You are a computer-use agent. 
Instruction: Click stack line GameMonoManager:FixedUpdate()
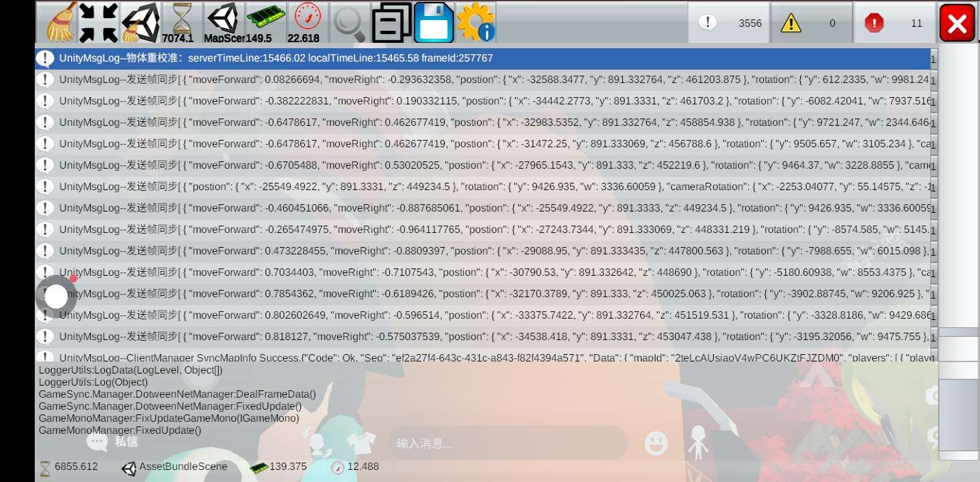click(120, 430)
